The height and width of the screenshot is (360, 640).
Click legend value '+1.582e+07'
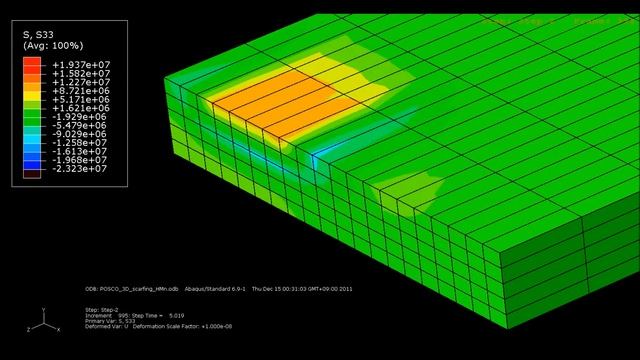point(81,73)
